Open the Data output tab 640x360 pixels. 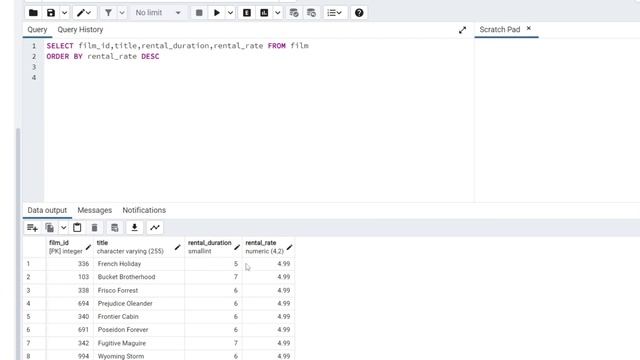pos(47,210)
